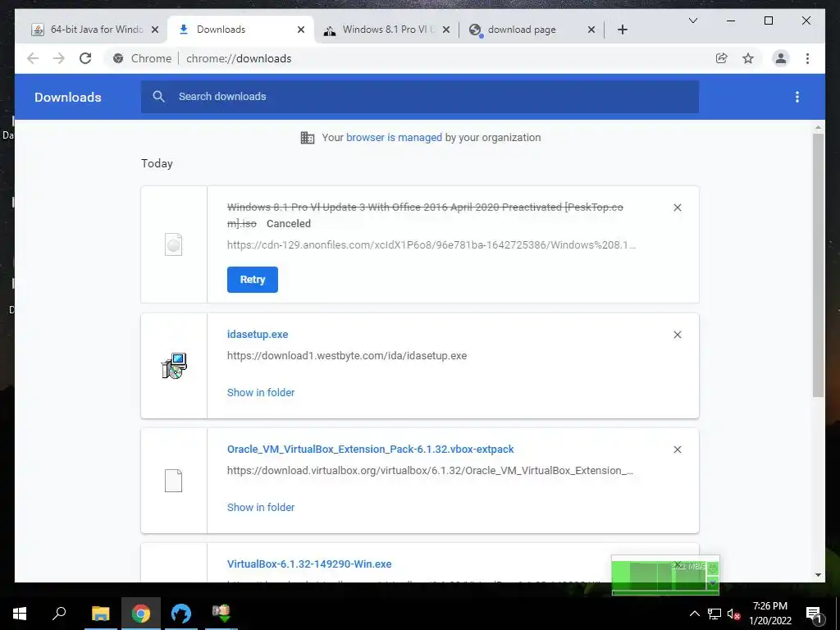Viewport: 840px width, 630px height.
Task: Reload the current page
Action: tap(85, 58)
